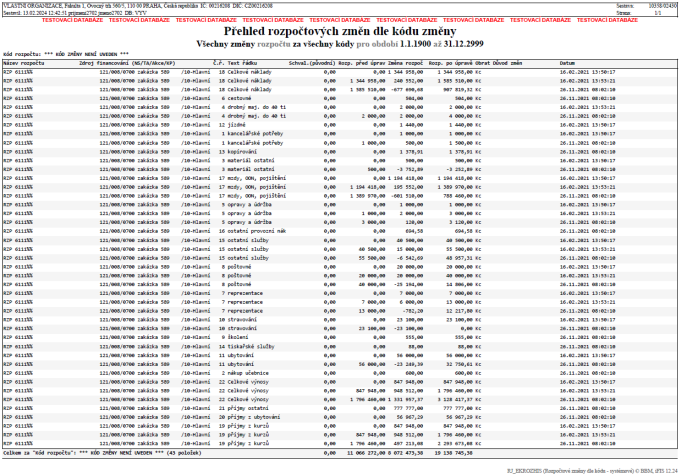Click the report title "Přehled rozpočtových změn dle kódu změny"

[x=340, y=31]
